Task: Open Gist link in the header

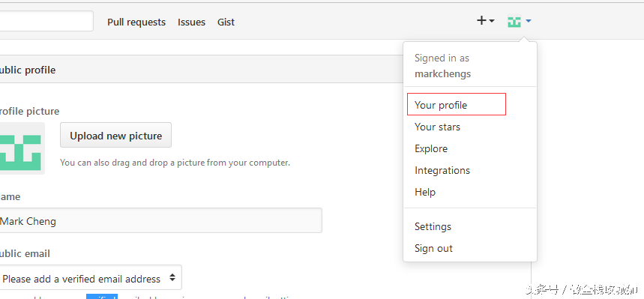Action: [x=226, y=22]
